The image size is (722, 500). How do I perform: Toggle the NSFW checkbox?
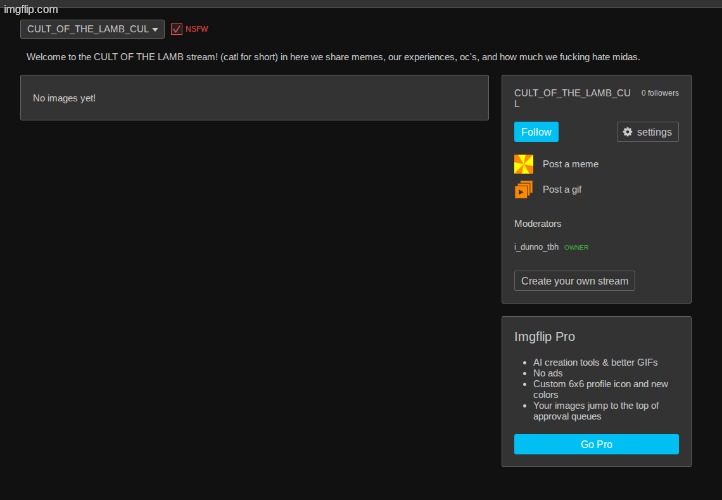click(176, 29)
